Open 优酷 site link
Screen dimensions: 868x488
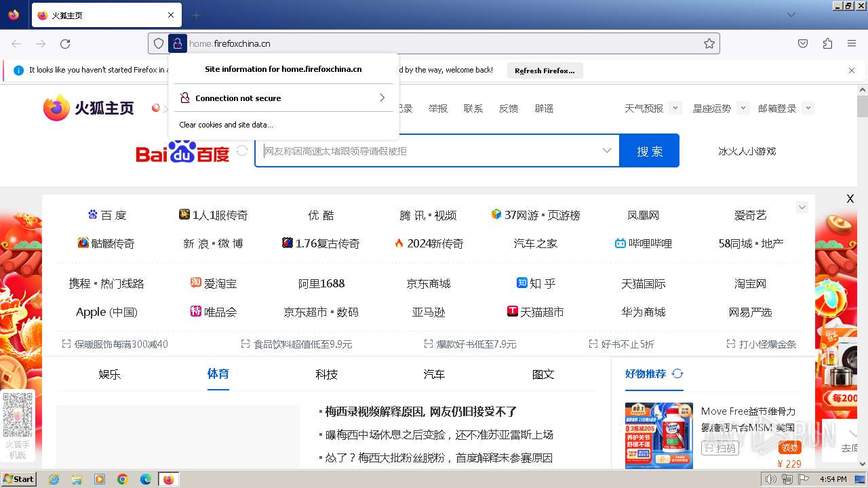click(321, 215)
